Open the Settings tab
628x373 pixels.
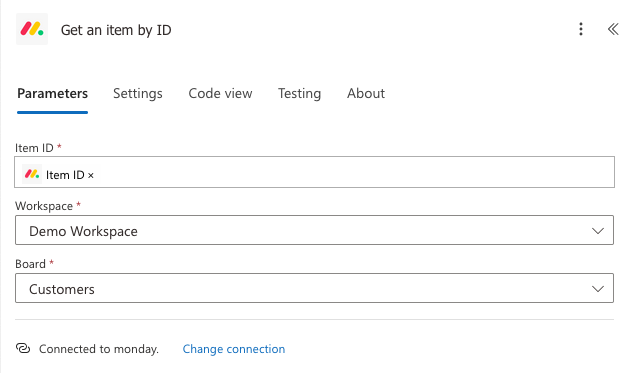pos(138,93)
